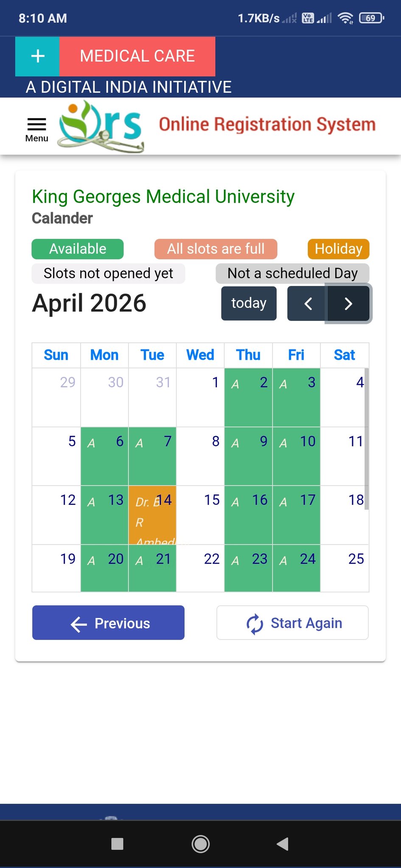This screenshot has width=401, height=868.
Task: Select available date April 2
Action: click(x=249, y=397)
